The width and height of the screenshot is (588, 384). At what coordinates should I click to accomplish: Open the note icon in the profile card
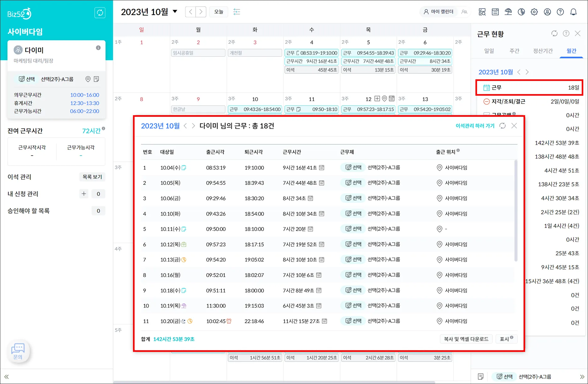97,79
